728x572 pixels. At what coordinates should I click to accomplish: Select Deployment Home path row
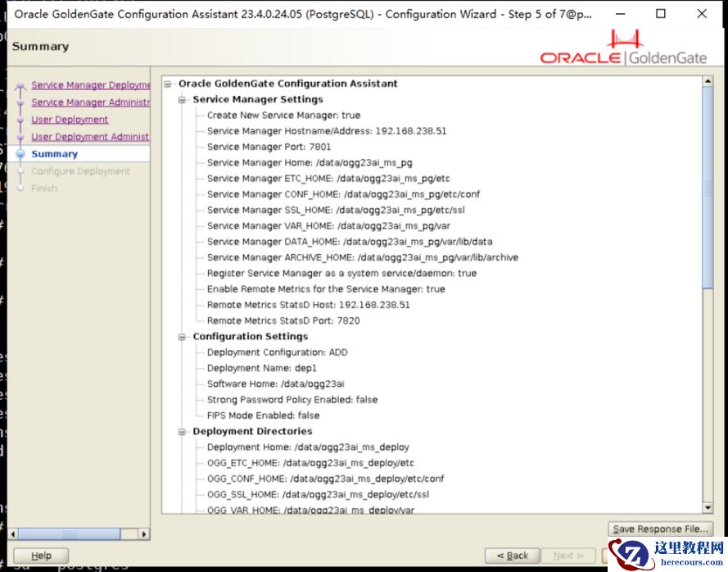pyautogui.click(x=308, y=447)
